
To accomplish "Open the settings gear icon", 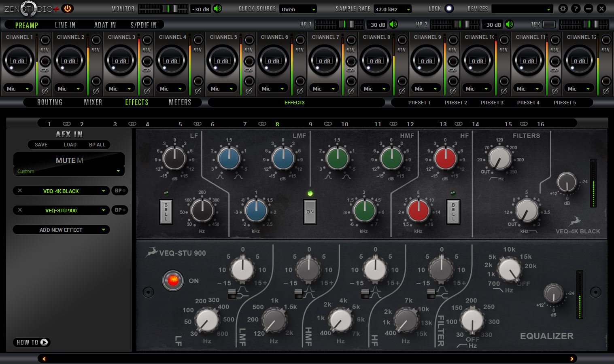I will [563, 8].
